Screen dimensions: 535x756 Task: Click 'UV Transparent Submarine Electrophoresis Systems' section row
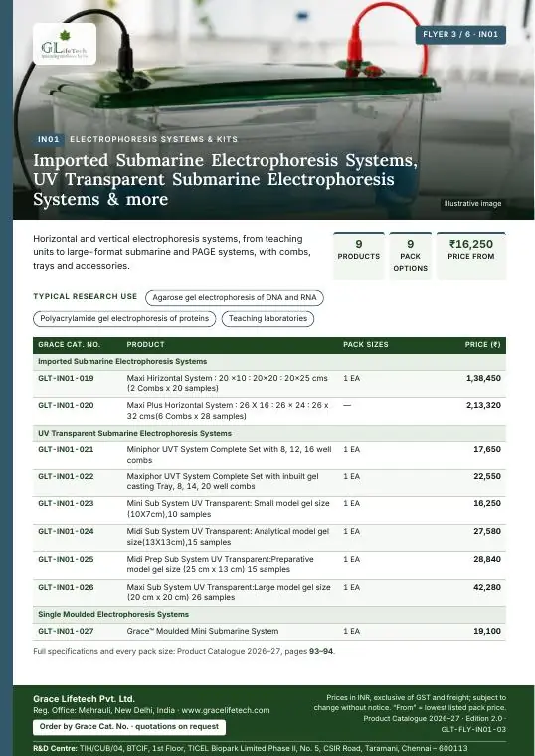[x=269, y=433]
